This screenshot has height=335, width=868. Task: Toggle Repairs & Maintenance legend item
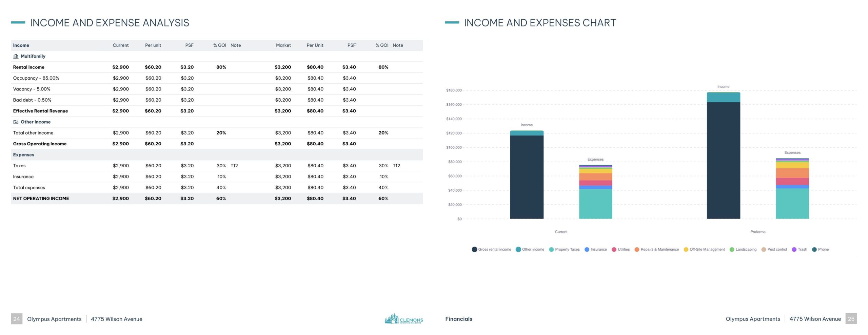pos(656,250)
